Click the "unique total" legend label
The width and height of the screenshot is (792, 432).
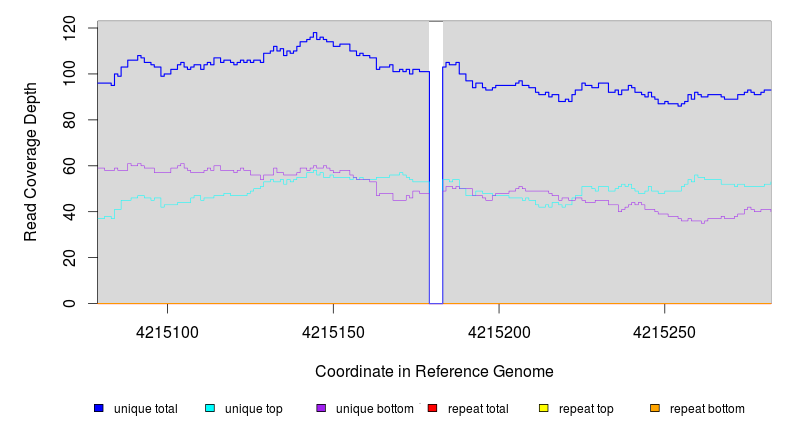click(146, 409)
